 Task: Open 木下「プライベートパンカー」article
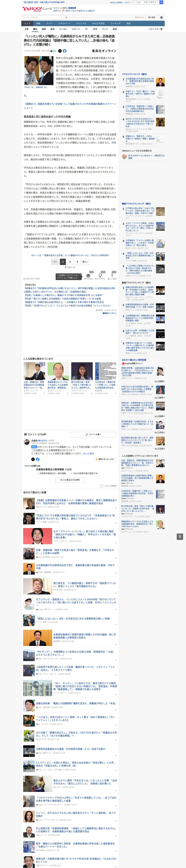pyautogui.click(x=85, y=534)
